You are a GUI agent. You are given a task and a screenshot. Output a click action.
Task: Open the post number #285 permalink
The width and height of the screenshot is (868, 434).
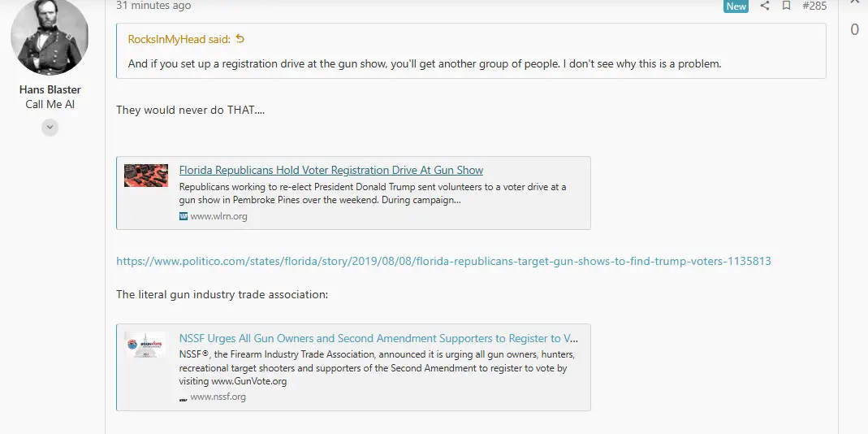(x=814, y=6)
